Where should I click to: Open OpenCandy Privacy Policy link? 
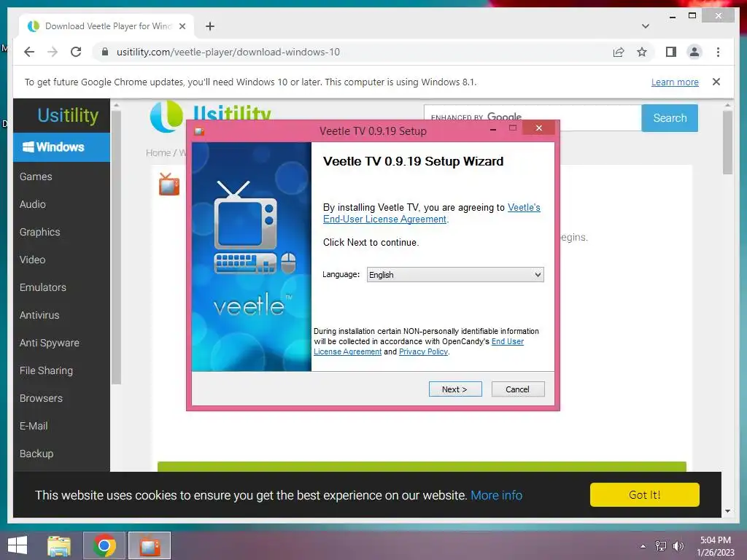click(x=424, y=351)
